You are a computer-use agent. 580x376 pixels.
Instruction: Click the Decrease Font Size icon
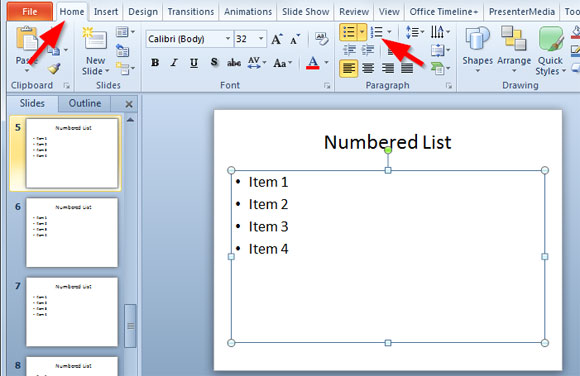pyautogui.click(x=295, y=39)
